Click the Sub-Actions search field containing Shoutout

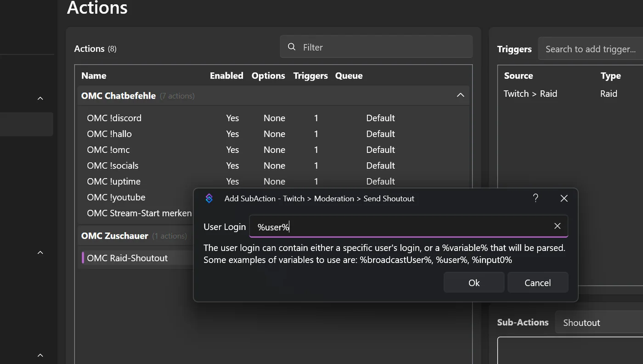tap(599, 323)
